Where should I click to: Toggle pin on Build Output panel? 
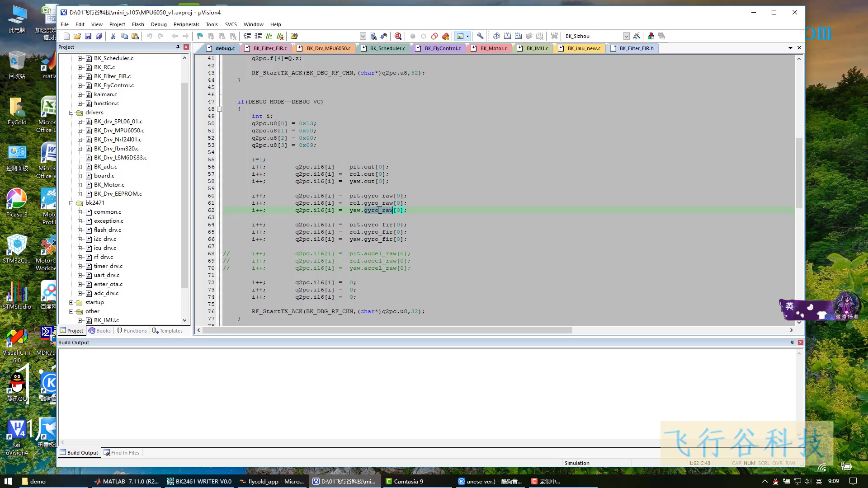792,343
